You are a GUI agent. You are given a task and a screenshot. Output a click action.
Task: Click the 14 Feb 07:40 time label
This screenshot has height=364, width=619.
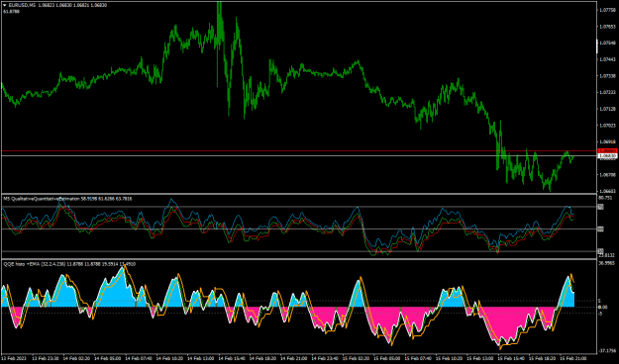pos(139,358)
